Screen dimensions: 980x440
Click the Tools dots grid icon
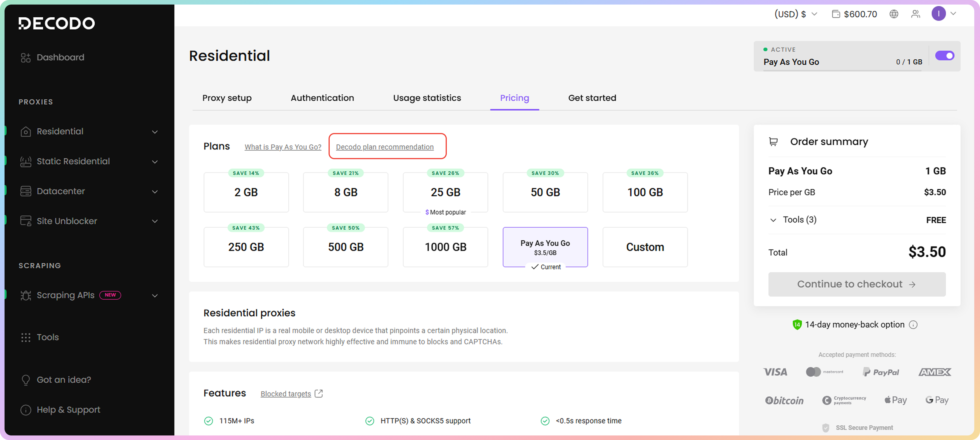point(26,337)
